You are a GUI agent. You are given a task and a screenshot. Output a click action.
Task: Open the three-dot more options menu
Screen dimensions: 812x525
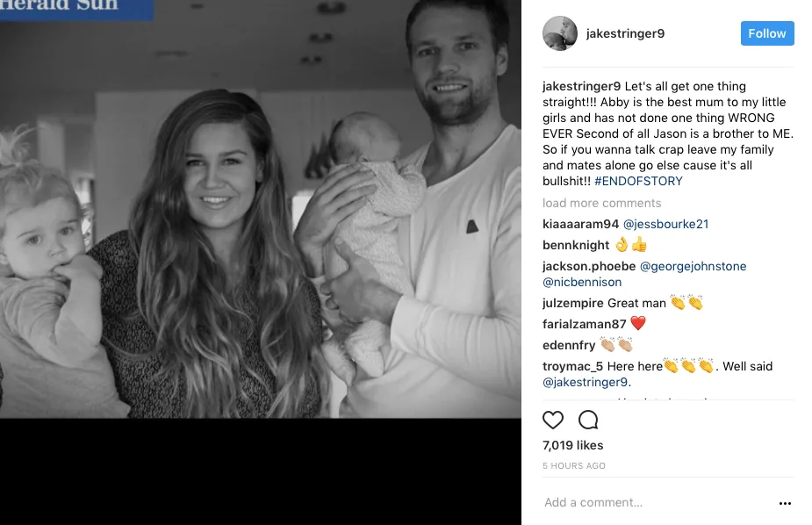[x=785, y=503]
